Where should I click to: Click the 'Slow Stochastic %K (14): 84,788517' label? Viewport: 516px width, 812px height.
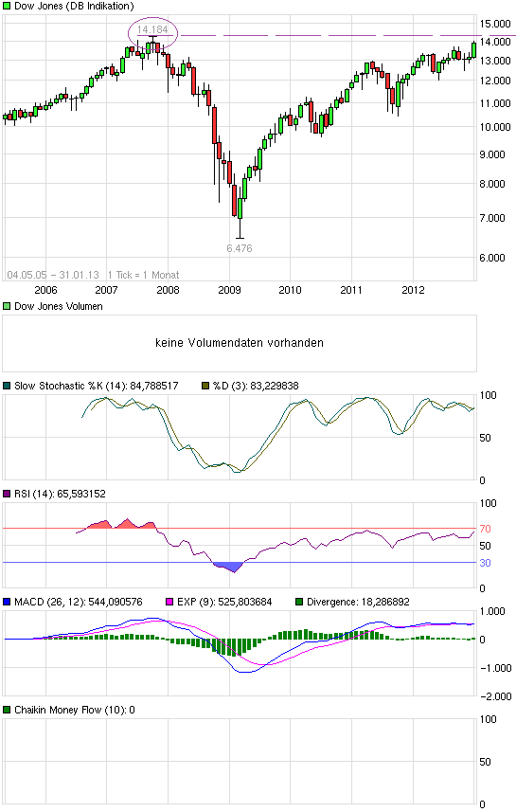click(x=97, y=386)
